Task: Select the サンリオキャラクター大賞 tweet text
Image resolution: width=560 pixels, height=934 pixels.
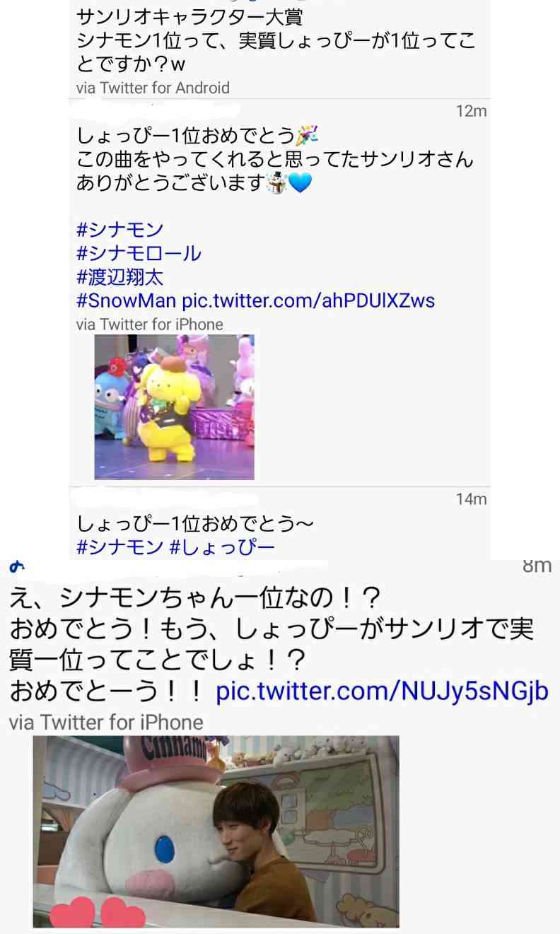Action: (x=276, y=40)
